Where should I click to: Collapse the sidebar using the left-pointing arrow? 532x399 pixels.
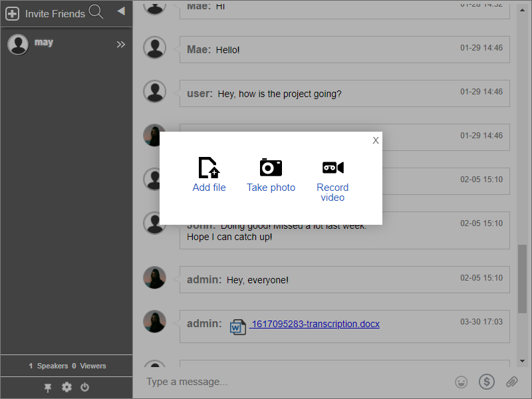pos(120,11)
